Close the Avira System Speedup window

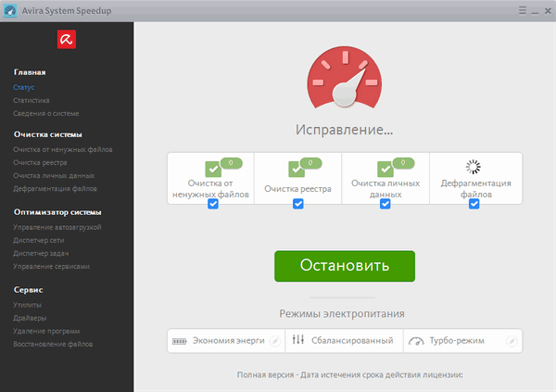[x=548, y=11]
